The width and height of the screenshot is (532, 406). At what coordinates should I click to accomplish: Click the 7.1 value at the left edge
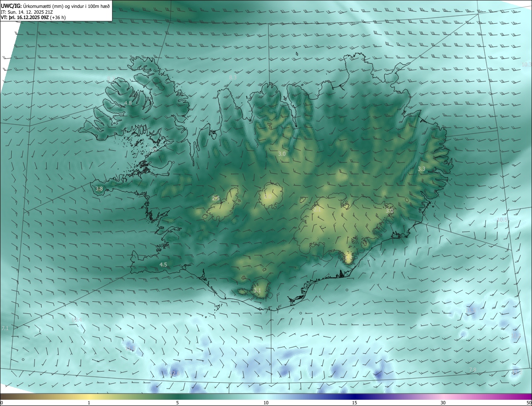click(x=5, y=328)
